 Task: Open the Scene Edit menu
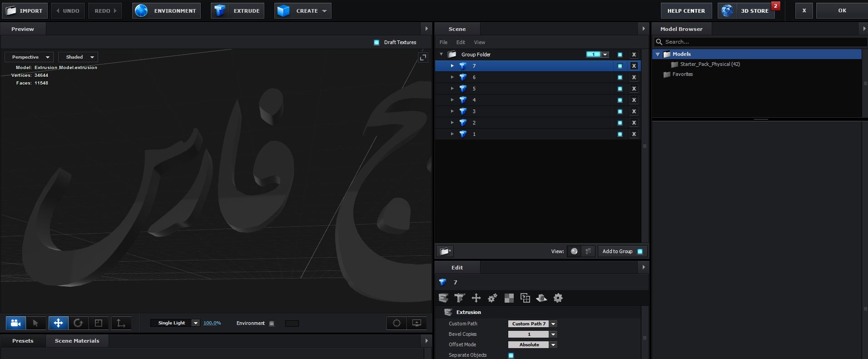pos(461,42)
